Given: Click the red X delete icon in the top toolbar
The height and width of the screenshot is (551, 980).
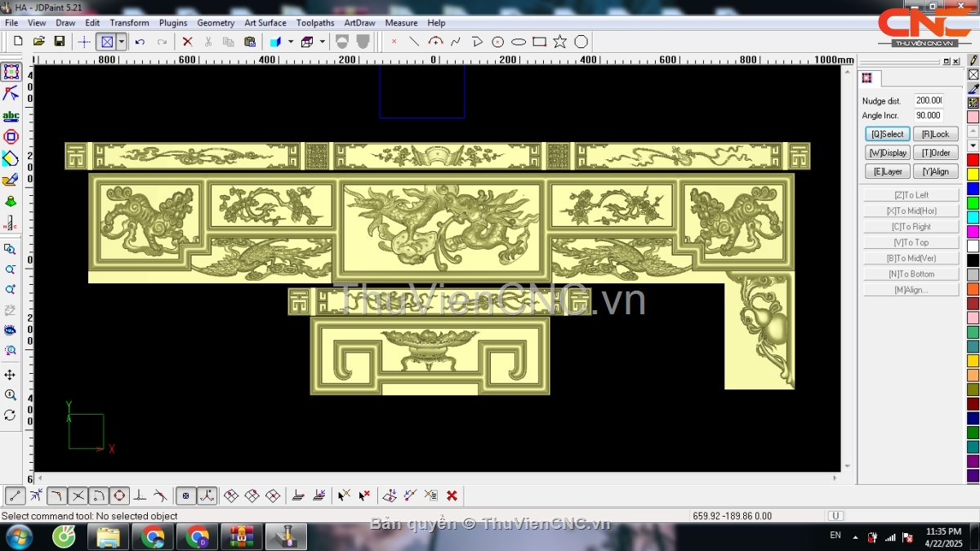Looking at the screenshot, I should click(188, 42).
